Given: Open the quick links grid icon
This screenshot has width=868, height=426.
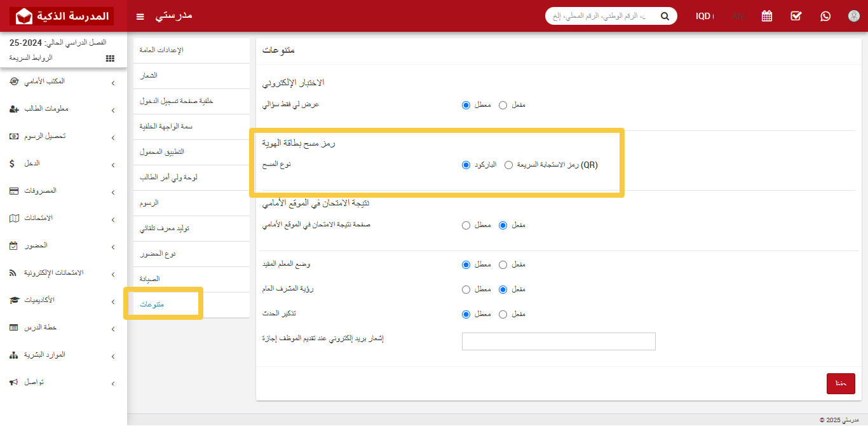Looking at the screenshot, I should click(109, 58).
